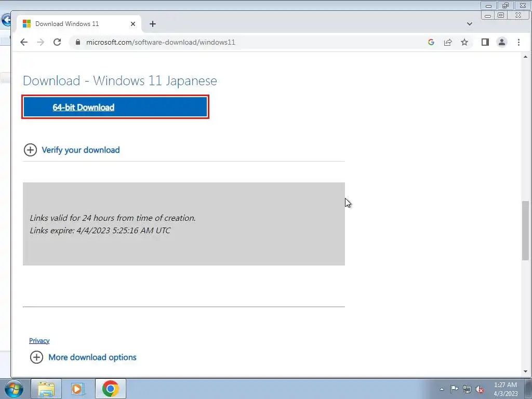Share this page using the share icon
532x399 pixels.
tap(448, 42)
